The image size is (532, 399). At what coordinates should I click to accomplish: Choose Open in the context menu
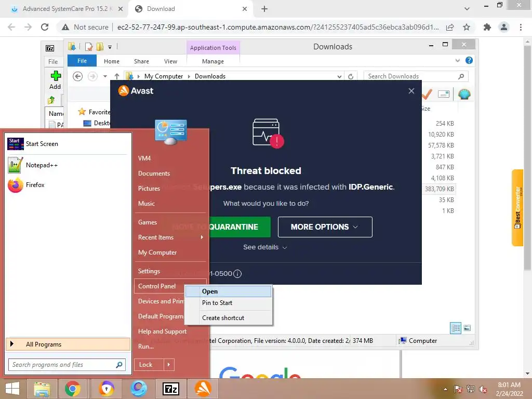229,291
